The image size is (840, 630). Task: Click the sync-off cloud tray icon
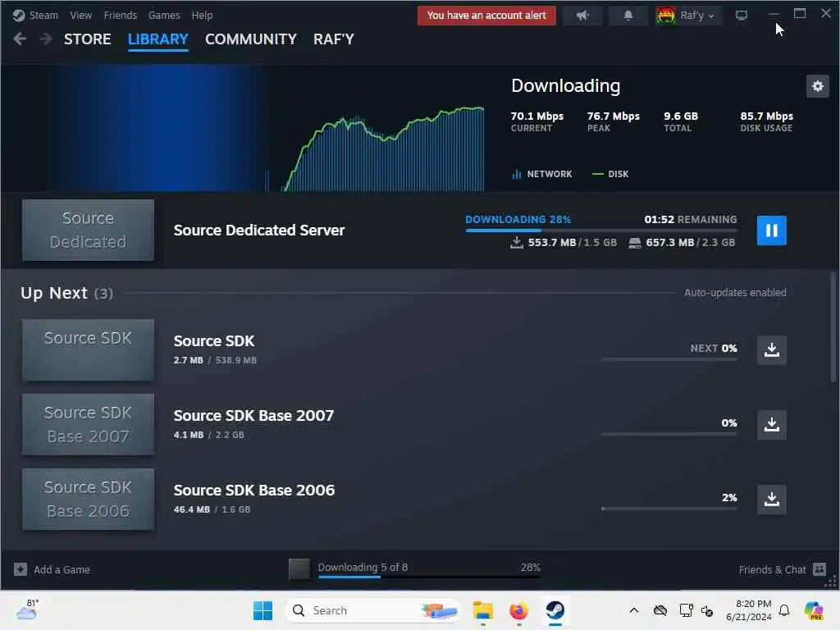[x=660, y=610]
